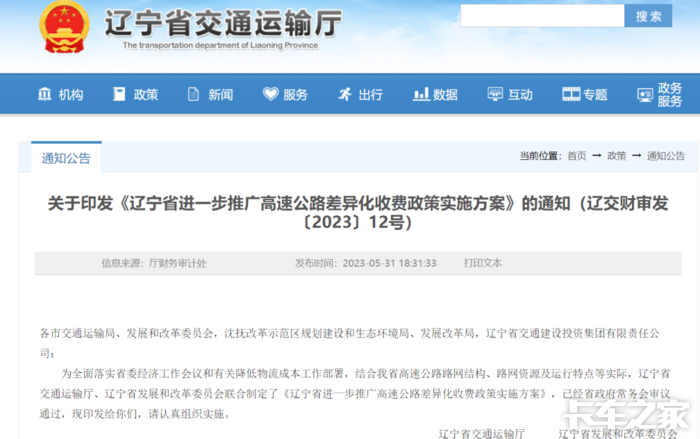Go to 首页 in the breadcrumb
Viewport: 700px width, 439px height.
(576, 156)
